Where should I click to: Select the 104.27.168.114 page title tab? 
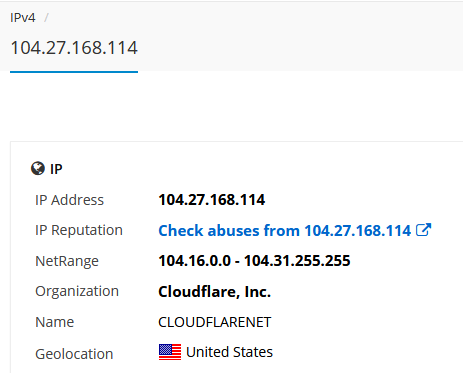[74, 48]
